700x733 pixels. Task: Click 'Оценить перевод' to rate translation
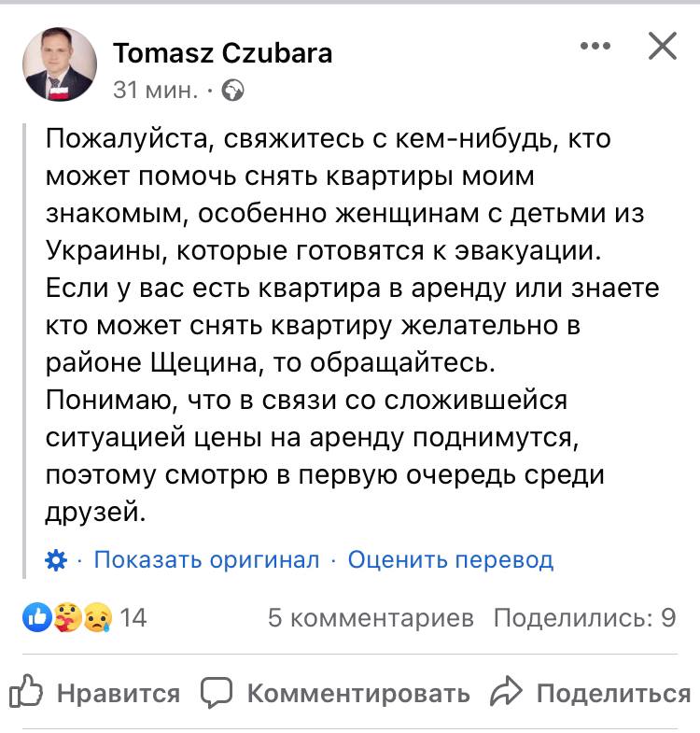coord(450,560)
